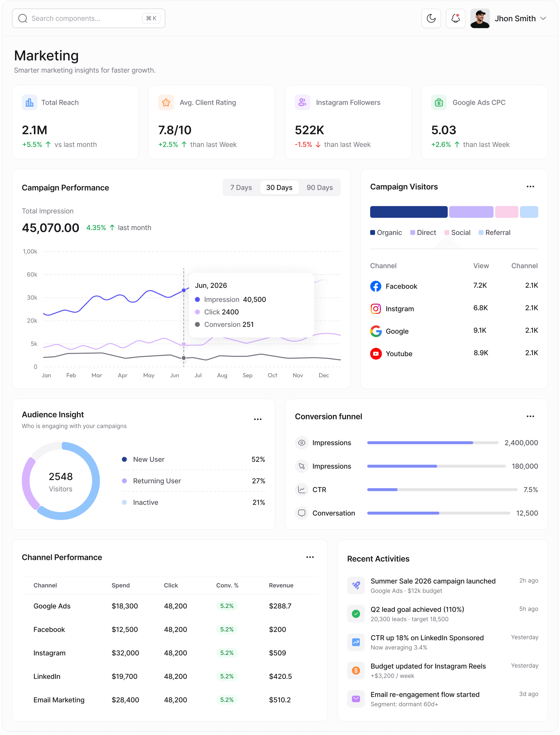Select the 30 Days tab
560x735 pixels.
[279, 187]
